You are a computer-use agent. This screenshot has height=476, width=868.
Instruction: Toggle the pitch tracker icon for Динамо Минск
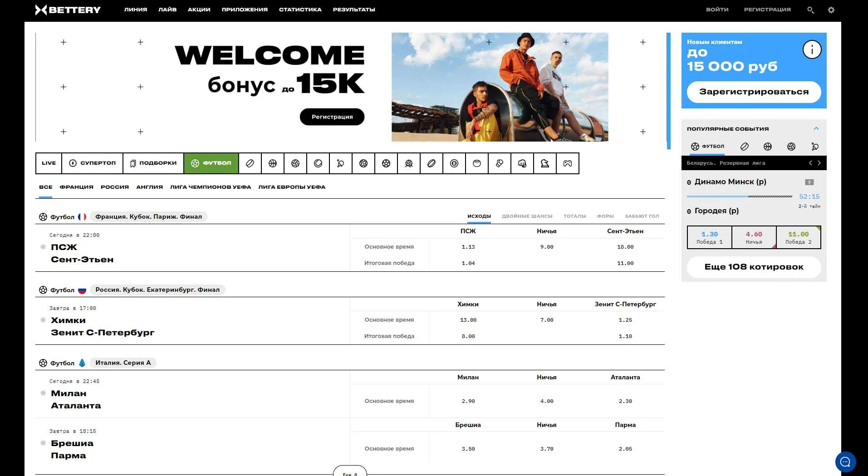click(809, 182)
